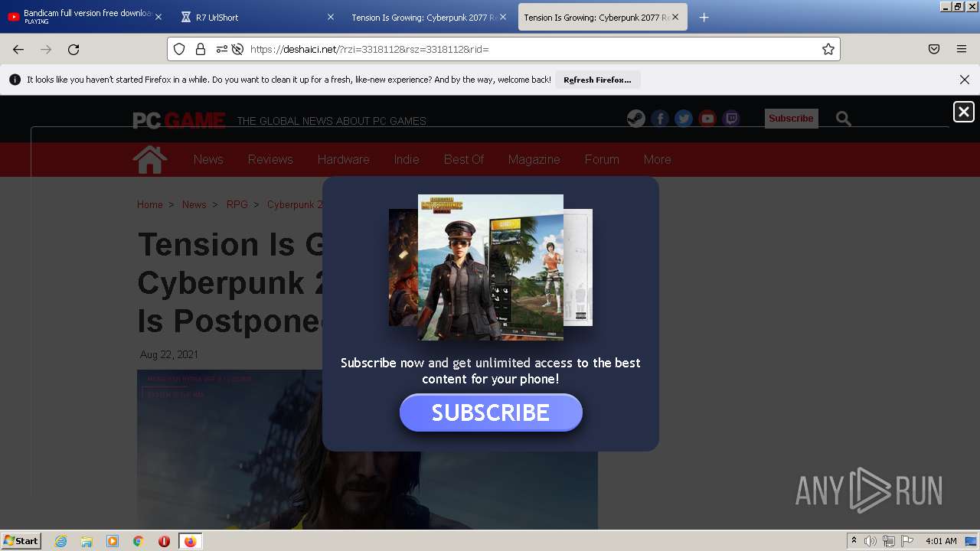Click the big blue SUBSCRIBE button
The width and height of the screenshot is (980, 551).
(x=491, y=412)
